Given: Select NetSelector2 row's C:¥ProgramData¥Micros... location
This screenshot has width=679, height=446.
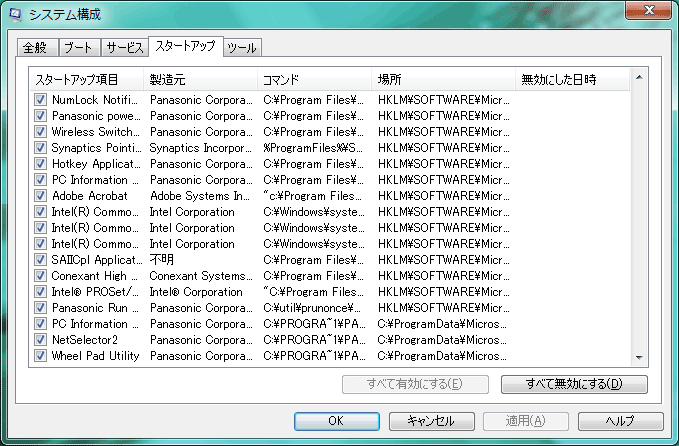Looking at the screenshot, I should [x=442, y=340].
